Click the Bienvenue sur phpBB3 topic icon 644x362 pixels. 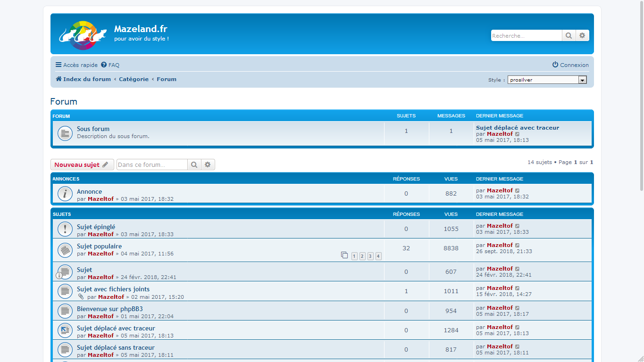[x=65, y=311]
